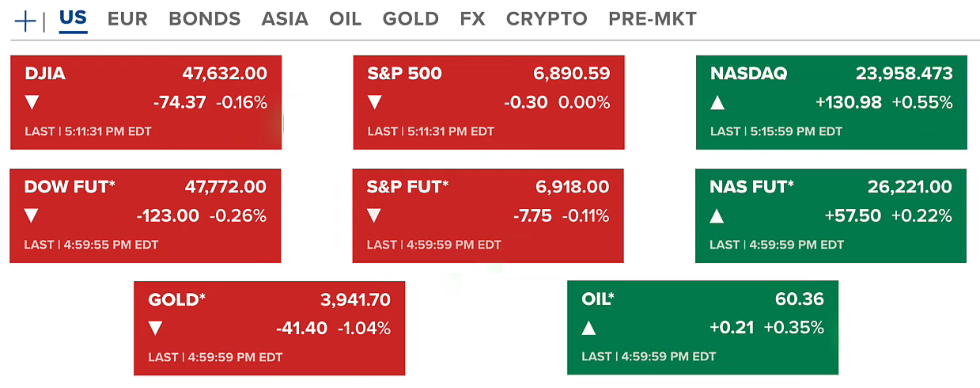Switch to the EUR tab
The height and width of the screenshot is (388, 980).
127,19
